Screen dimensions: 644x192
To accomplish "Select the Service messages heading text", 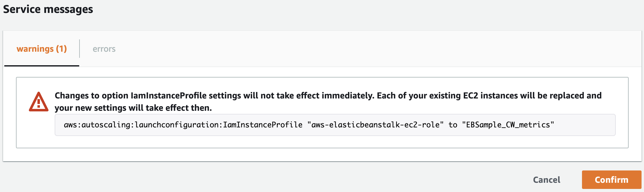I will pyautogui.click(x=48, y=9).
